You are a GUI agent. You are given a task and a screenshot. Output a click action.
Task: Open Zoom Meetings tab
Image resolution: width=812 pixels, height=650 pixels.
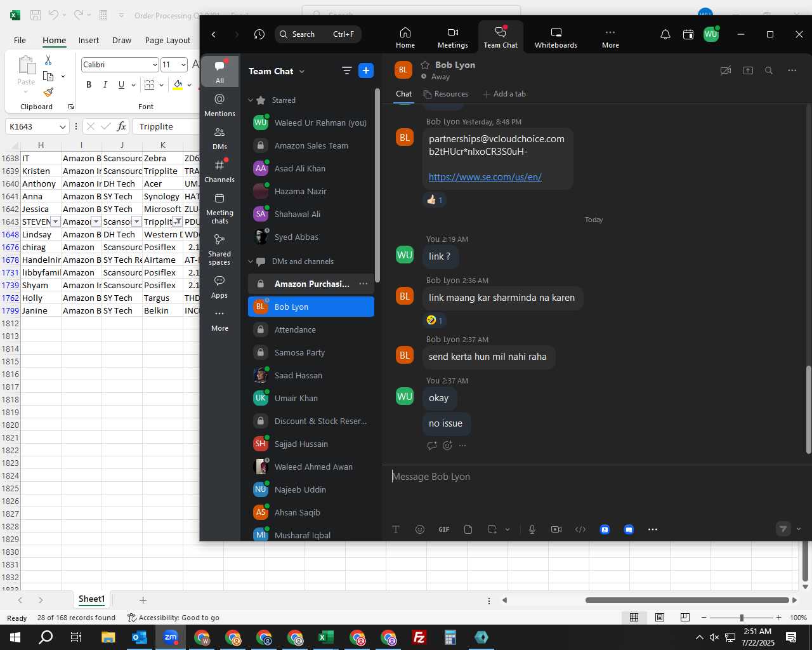(x=453, y=37)
